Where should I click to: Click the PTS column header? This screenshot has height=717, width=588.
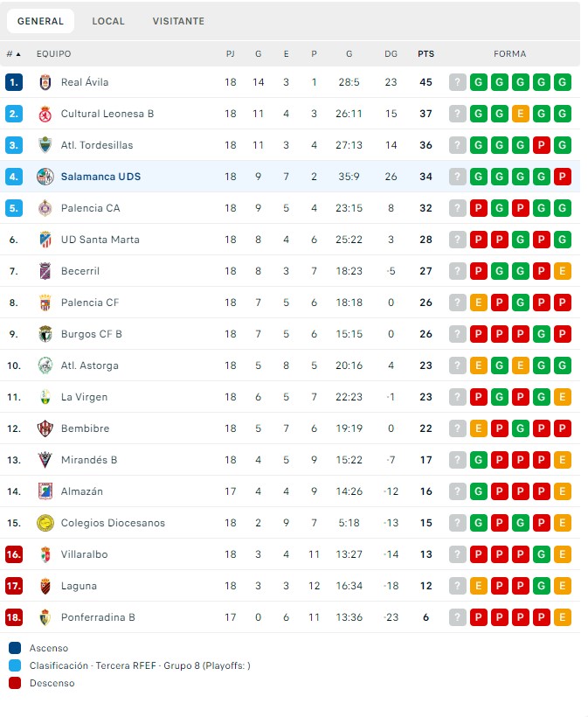coord(425,53)
